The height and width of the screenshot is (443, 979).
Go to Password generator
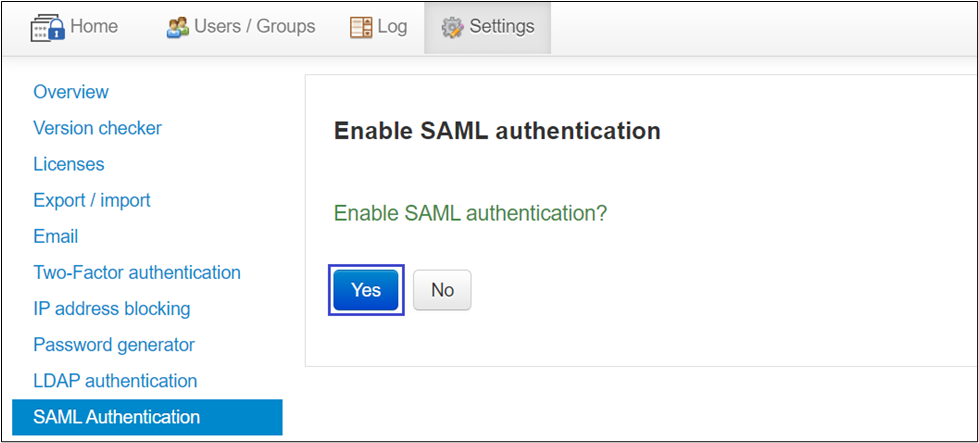point(114,344)
